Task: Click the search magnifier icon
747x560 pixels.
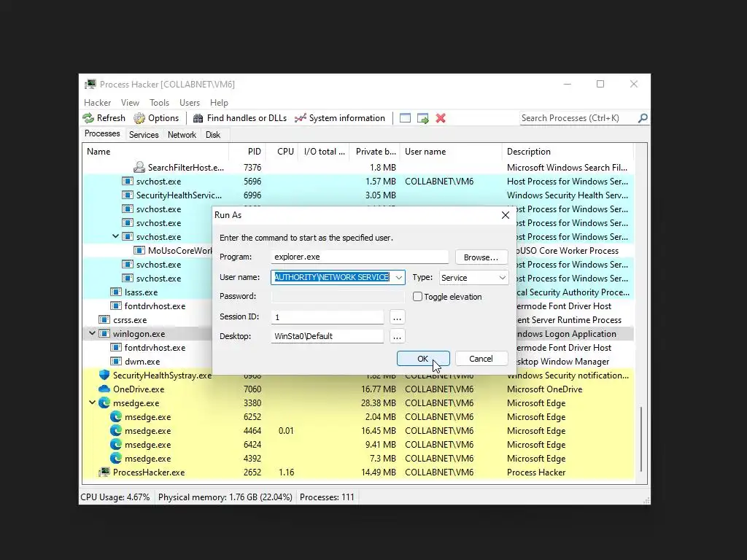Action: (x=643, y=118)
